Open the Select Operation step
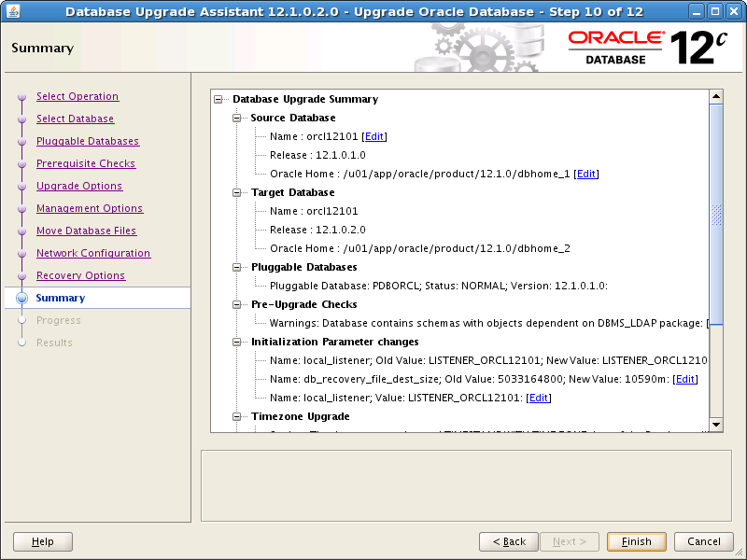The image size is (747, 560). coord(78,96)
